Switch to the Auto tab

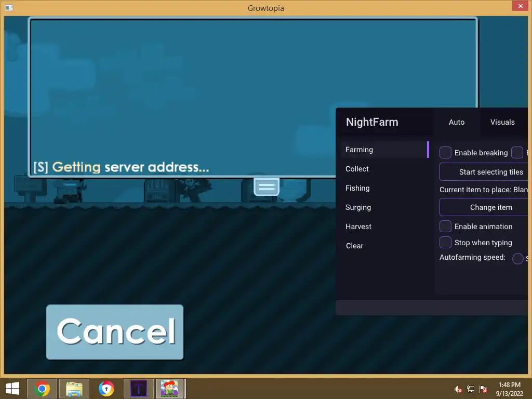(x=457, y=122)
